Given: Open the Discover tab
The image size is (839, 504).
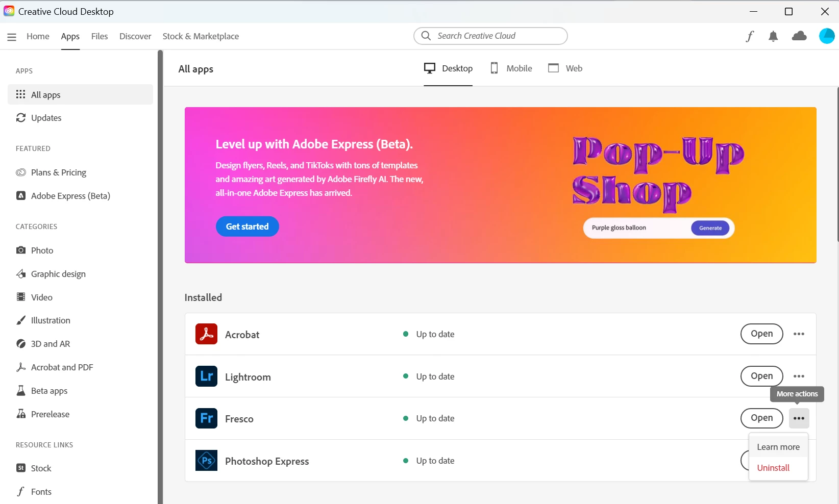Looking at the screenshot, I should coord(135,36).
